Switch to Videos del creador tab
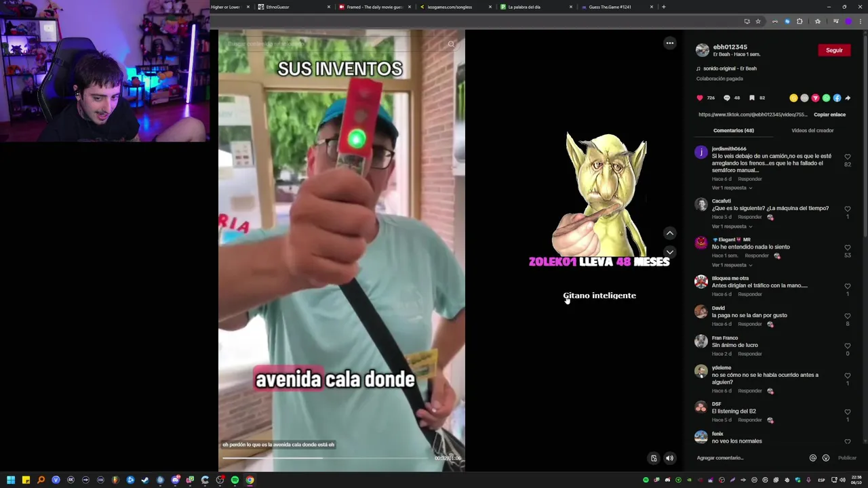 pos(812,130)
